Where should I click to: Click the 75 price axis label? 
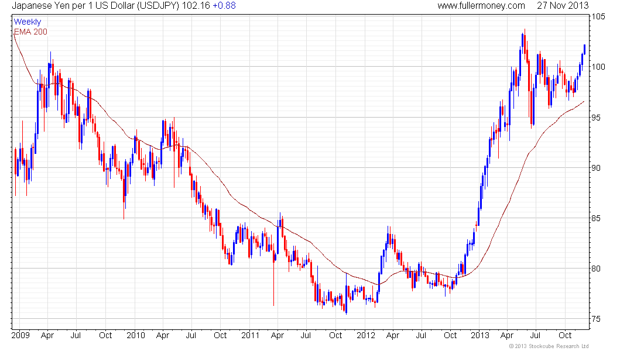point(597,319)
